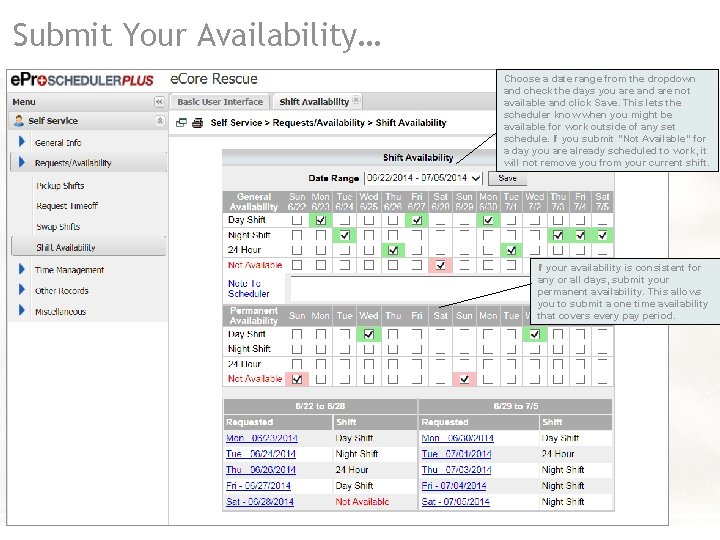Uncheck 24 Hour for Tue 7/1
The width and height of the screenshot is (720, 540).
click(x=511, y=250)
